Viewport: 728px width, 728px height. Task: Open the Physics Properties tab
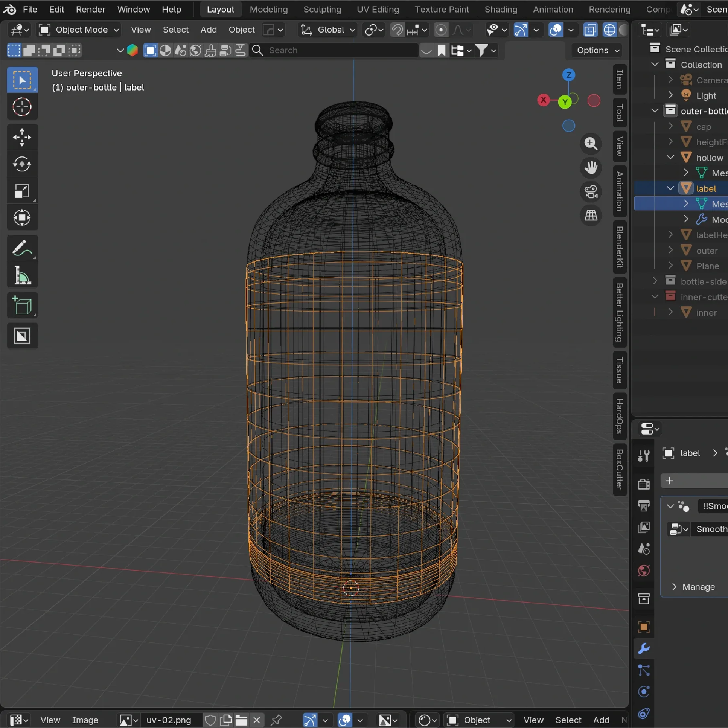click(x=643, y=691)
